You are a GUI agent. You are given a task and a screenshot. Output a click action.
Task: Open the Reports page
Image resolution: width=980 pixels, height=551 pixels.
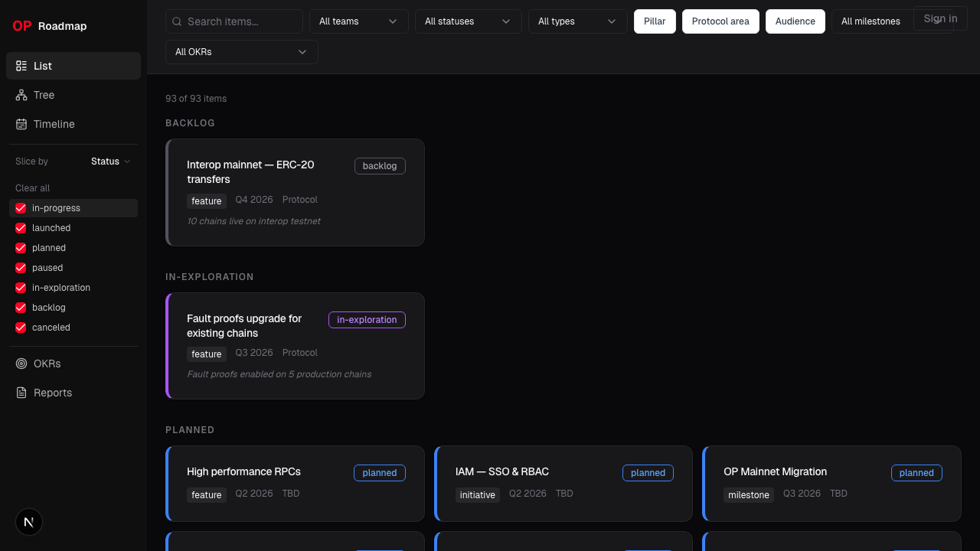coord(73,393)
